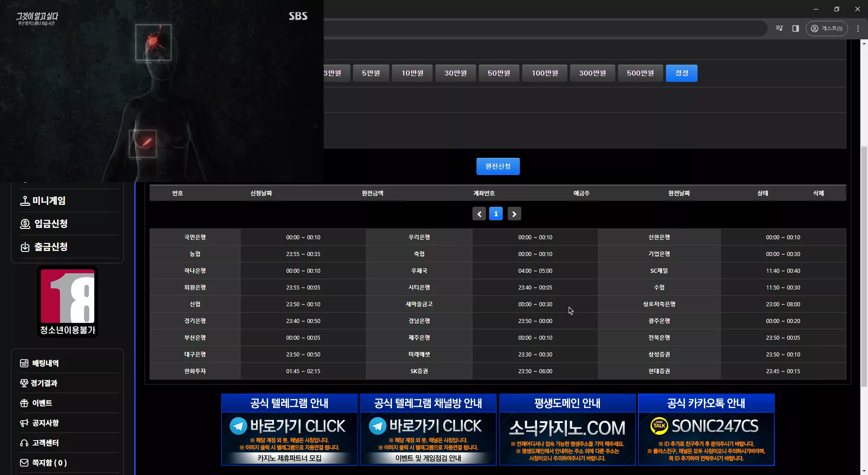Click the 상호저축은행 cell in bank table
Screen dimensions: 868x475
(659, 304)
